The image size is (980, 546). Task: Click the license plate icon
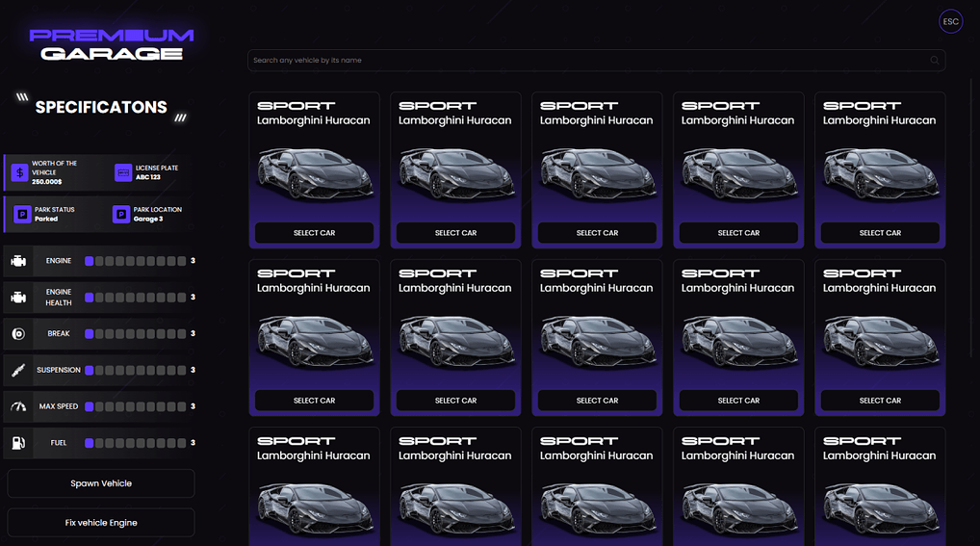[122, 172]
